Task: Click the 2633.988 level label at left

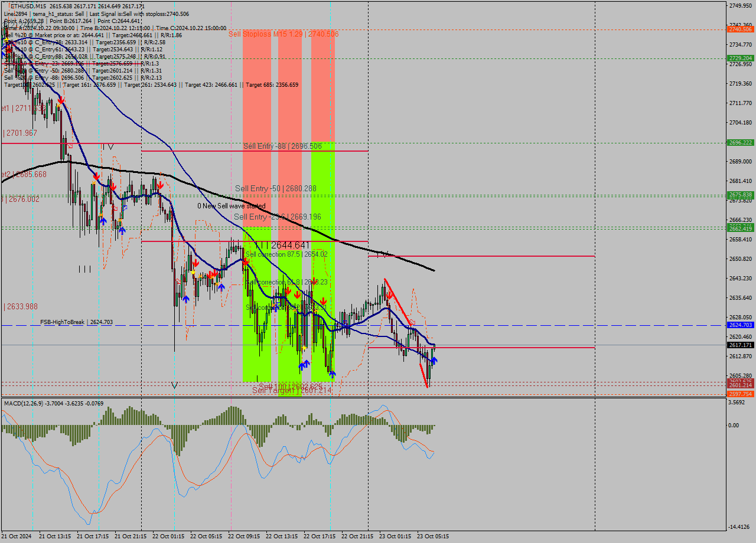Action: (21, 306)
